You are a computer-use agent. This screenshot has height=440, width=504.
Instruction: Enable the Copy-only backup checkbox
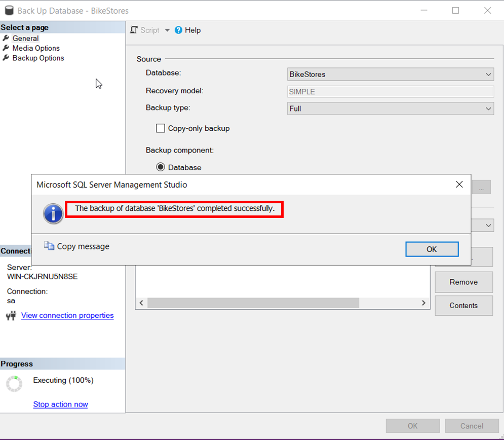tap(161, 128)
